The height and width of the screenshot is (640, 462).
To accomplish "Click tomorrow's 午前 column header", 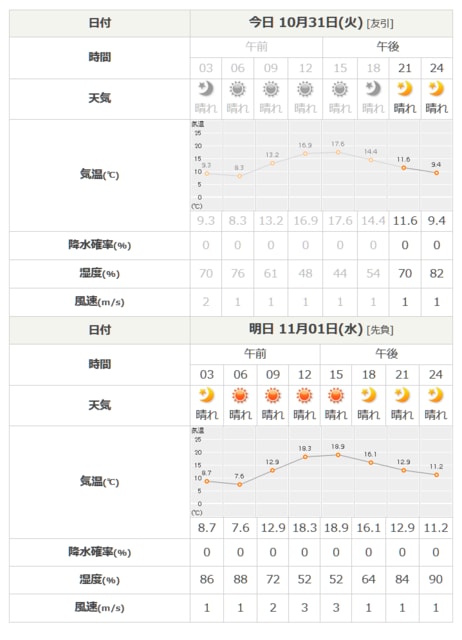I will pos(255,353).
